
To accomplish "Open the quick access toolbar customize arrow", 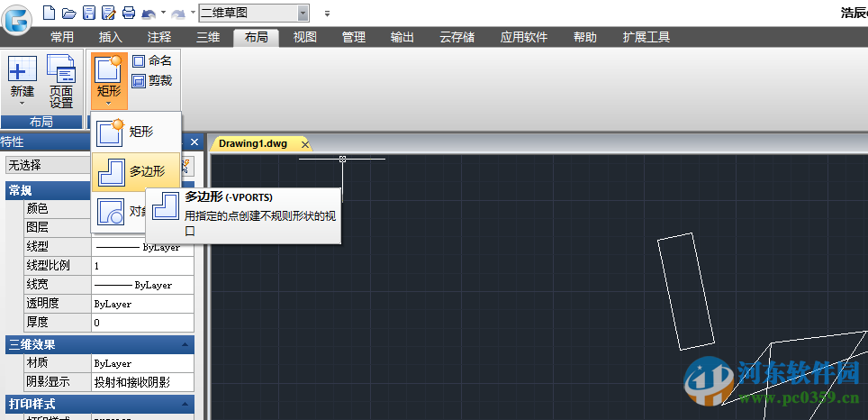I will (x=327, y=14).
